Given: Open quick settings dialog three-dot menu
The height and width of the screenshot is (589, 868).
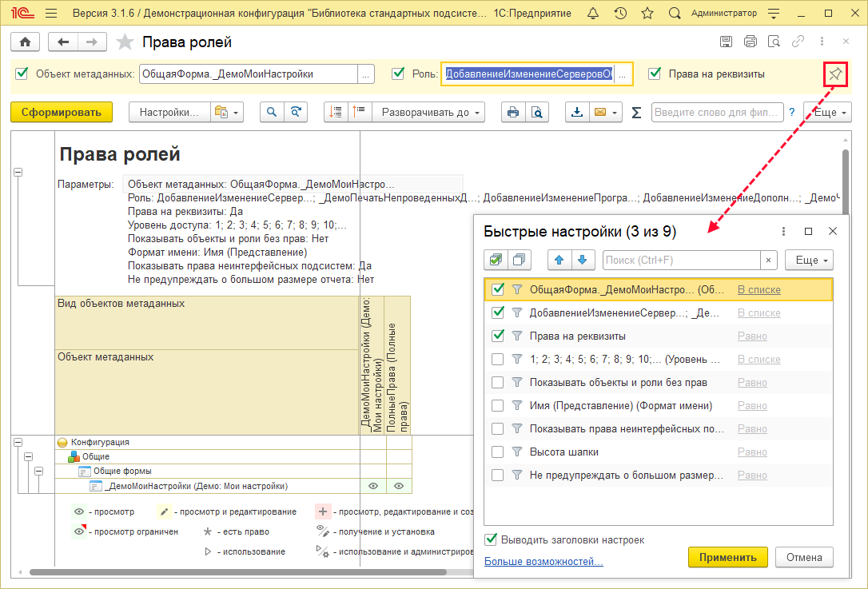Looking at the screenshot, I should pos(783,232).
